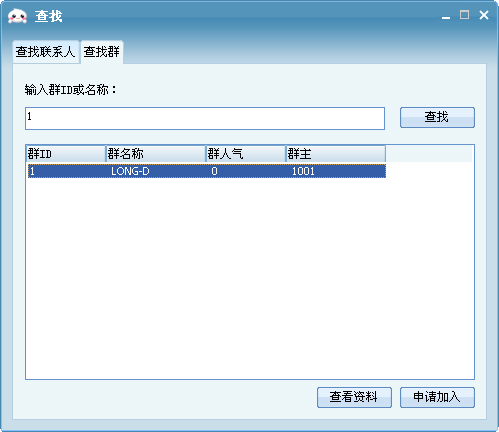The image size is (499, 432).
Task: Sort results by the 群主 column header
Action: 336,154
